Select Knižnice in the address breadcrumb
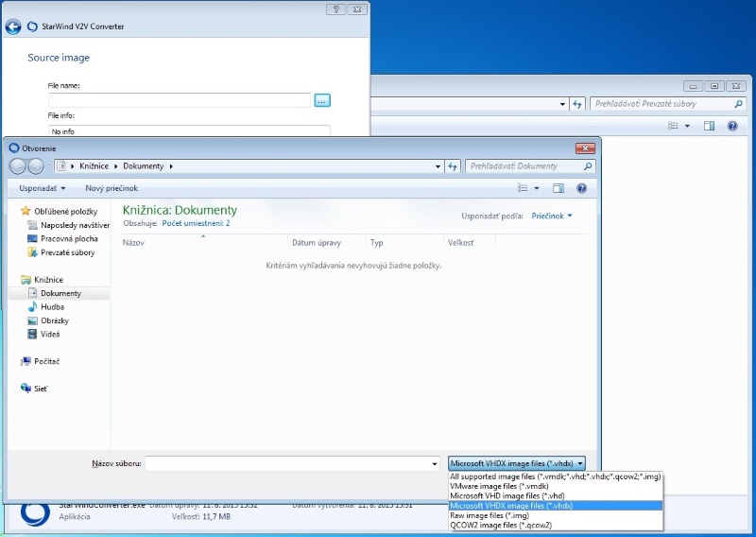This screenshot has height=537, width=756. (94, 166)
